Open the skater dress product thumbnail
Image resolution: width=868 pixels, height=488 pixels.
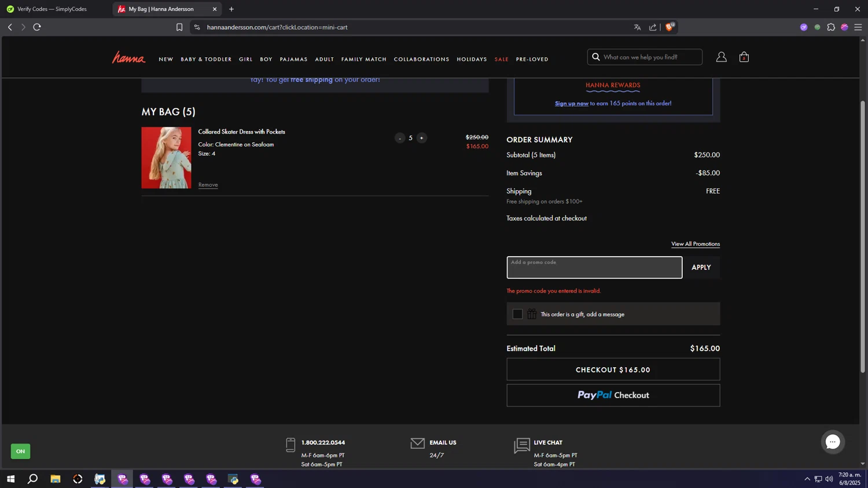[x=166, y=158]
